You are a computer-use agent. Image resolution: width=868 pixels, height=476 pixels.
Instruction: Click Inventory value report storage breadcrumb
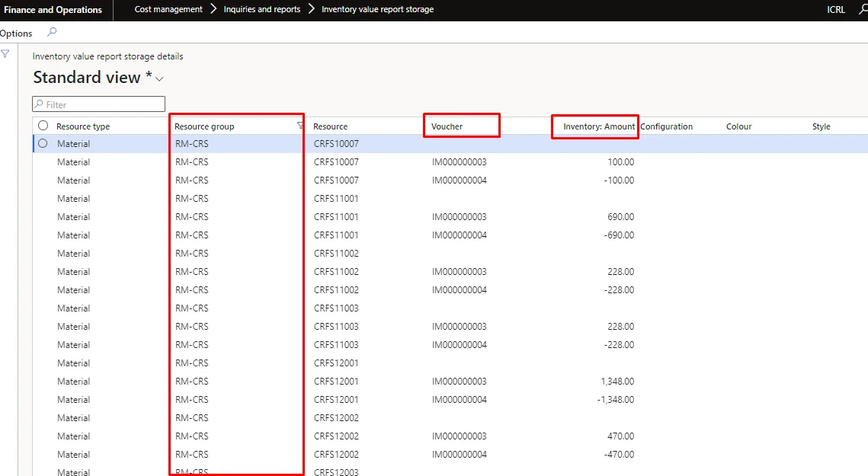[x=377, y=9]
